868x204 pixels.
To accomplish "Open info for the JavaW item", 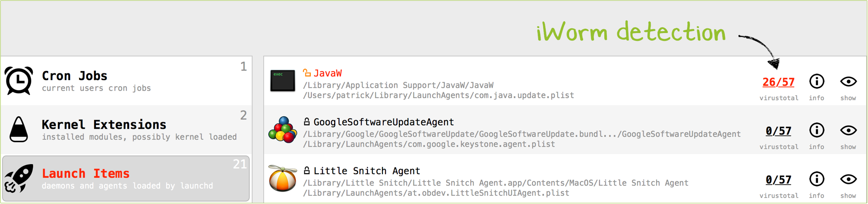I will pyautogui.click(x=816, y=82).
